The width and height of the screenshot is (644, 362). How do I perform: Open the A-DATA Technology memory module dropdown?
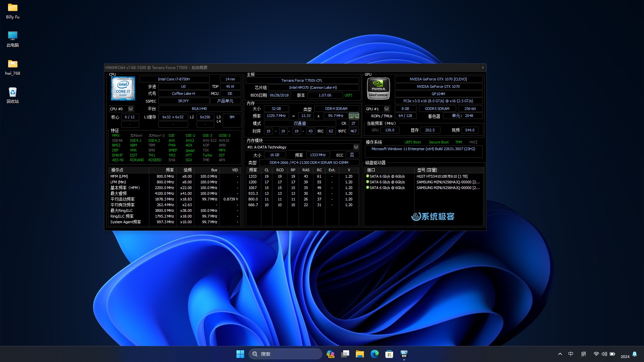point(356,147)
